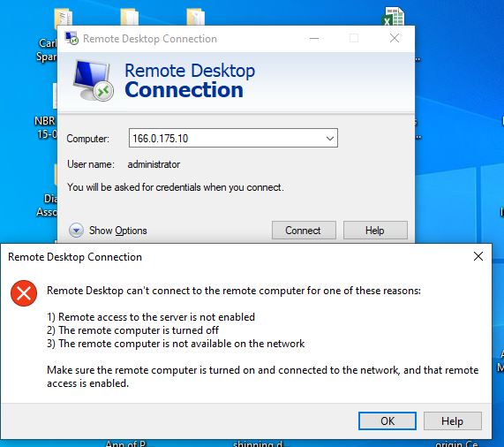Screen dimensions: 504x447
Task: Close the error dialog with X
Action: 478,256
